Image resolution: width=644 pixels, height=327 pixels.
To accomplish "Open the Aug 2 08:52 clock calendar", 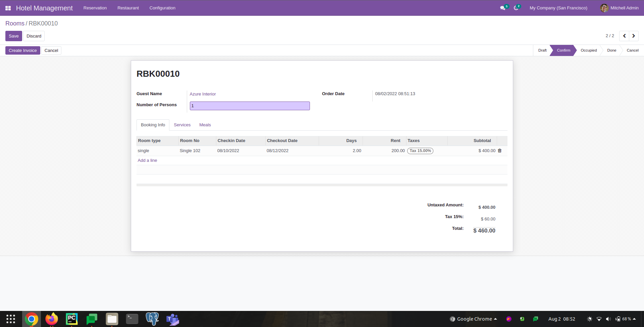I will 562,319.
